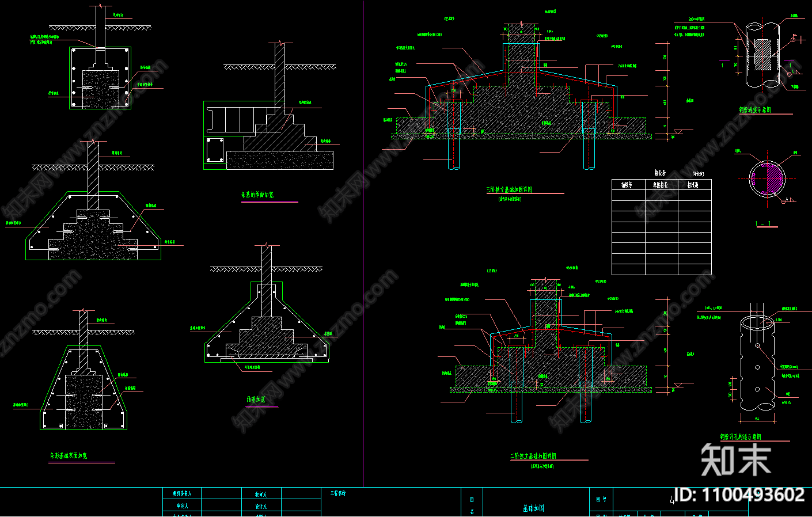Pick the steel pipe connection joint drawing
812x517 pixels.
coord(763,55)
